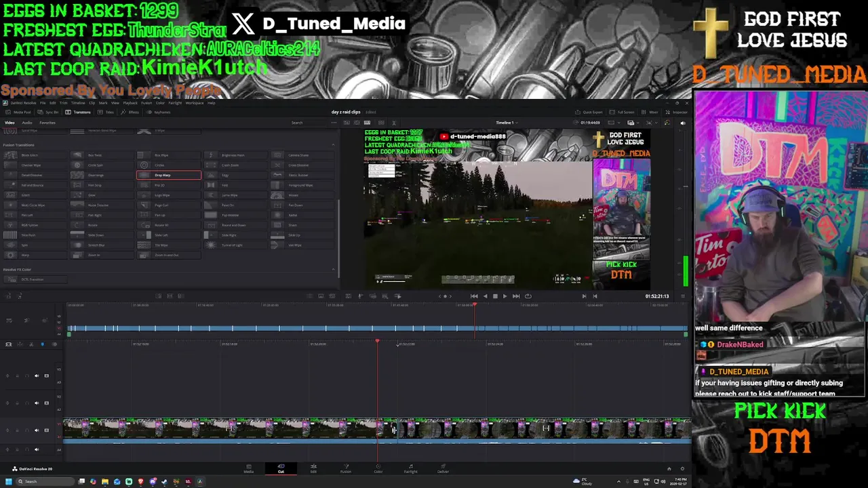Switch to the Color page

378,468
